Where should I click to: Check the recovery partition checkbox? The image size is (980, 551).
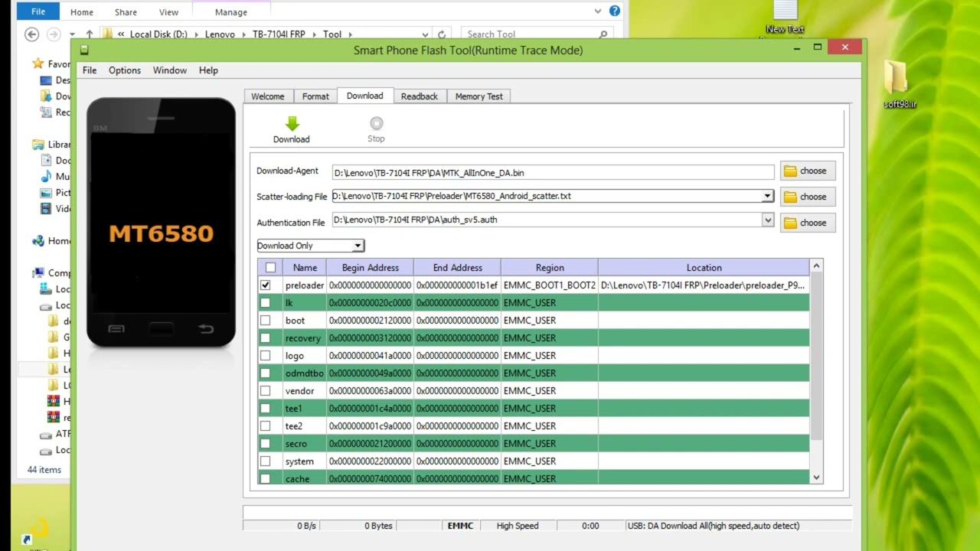[266, 338]
